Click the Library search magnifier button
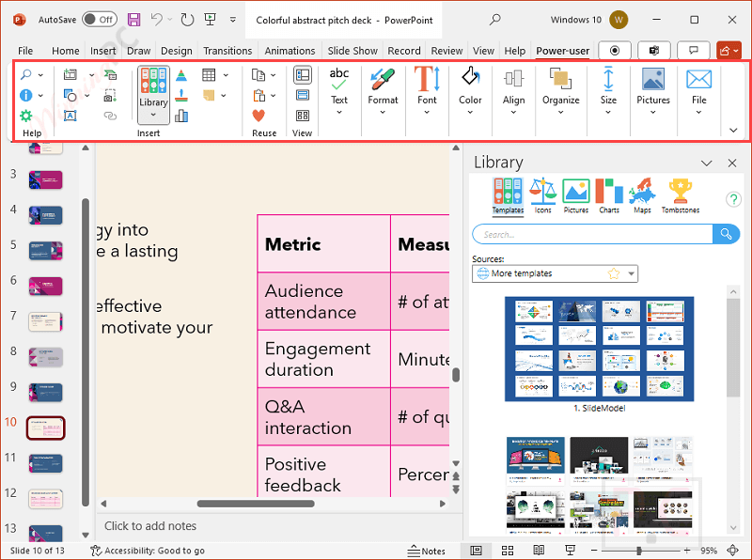The width and height of the screenshot is (752, 560). (x=727, y=234)
